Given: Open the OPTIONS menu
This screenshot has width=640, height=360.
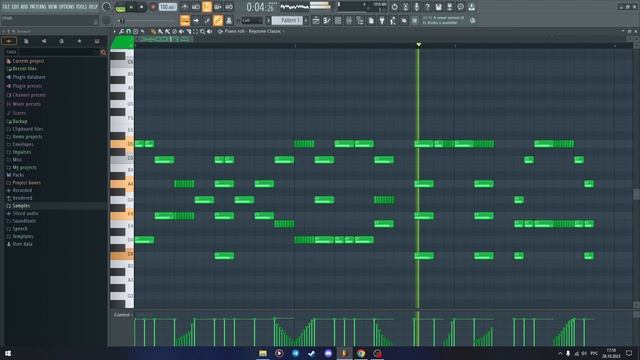Looking at the screenshot, I should [x=67, y=7].
